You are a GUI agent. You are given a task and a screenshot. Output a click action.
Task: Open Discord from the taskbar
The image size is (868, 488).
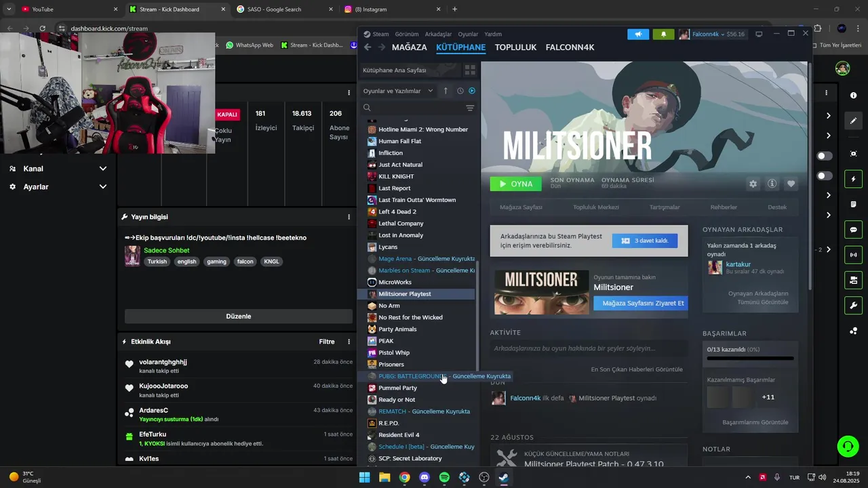[425, 477]
